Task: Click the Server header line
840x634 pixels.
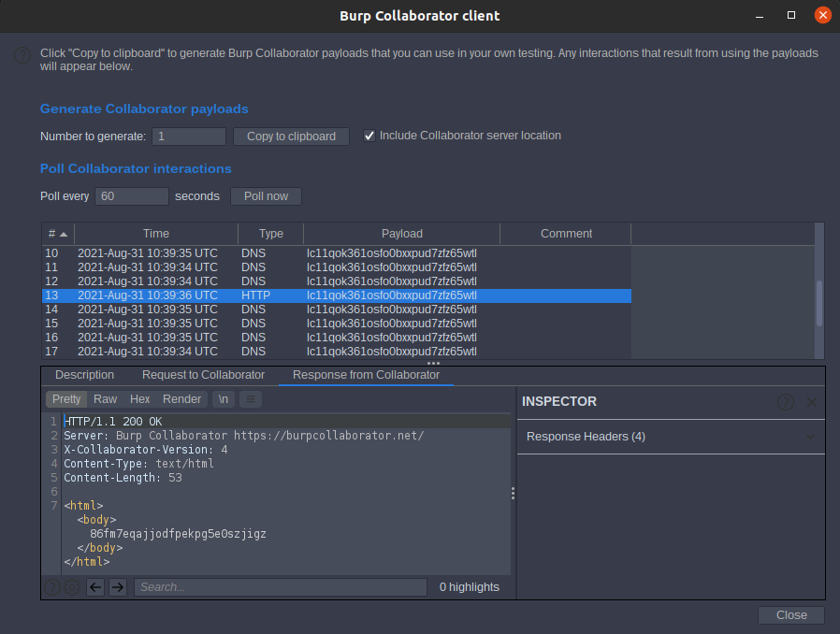Action: tap(244, 436)
